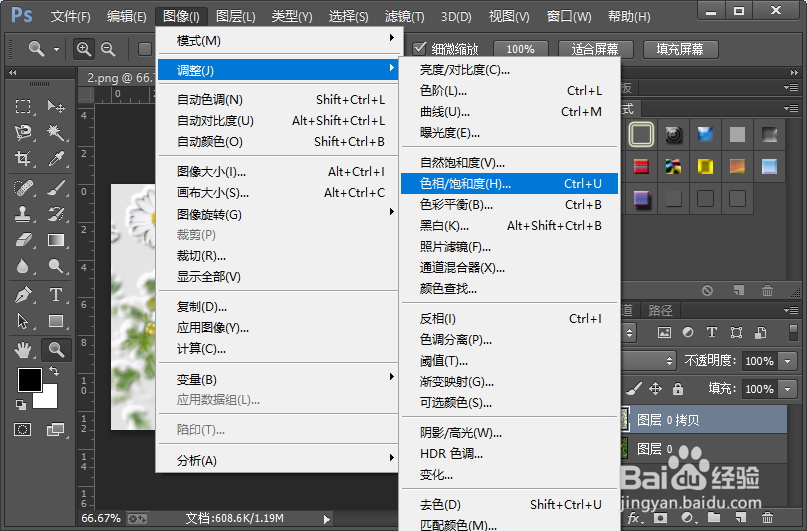This screenshot has height=531, width=807.
Task: Choose 曲线(U)... menu item
Action: coord(510,112)
